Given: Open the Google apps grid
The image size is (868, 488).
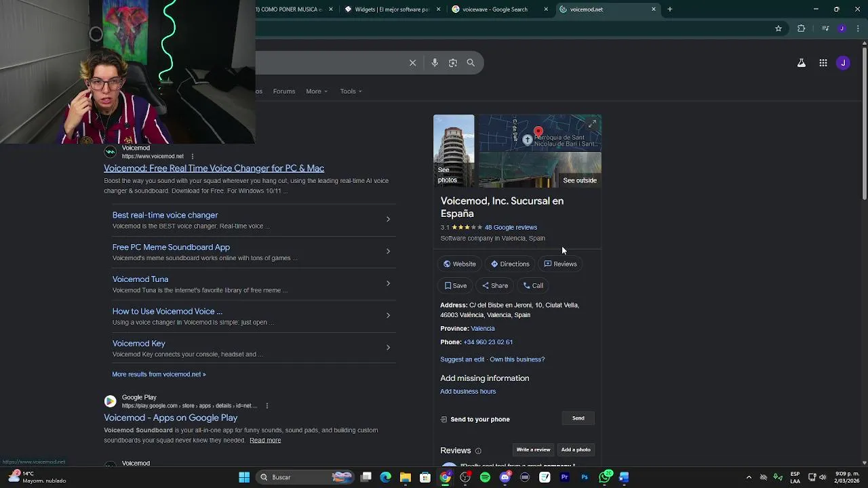Looking at the screenshot, I should tap(823, 63).
